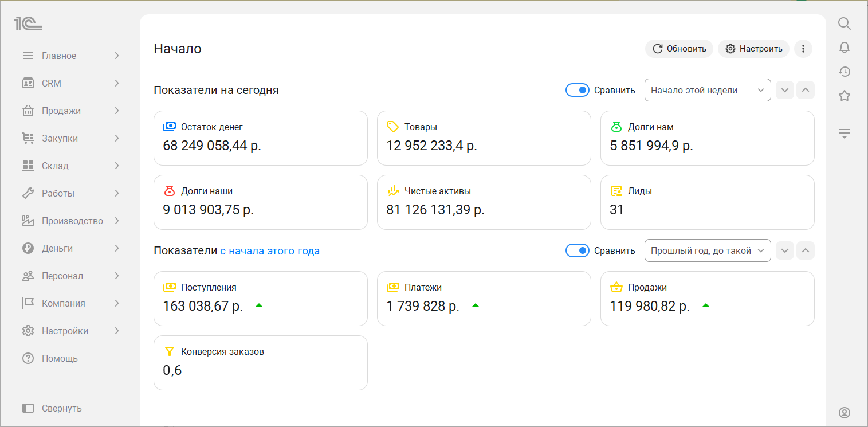Open favorites star icon
Viewport: 868px width, 427px height.
844,96
